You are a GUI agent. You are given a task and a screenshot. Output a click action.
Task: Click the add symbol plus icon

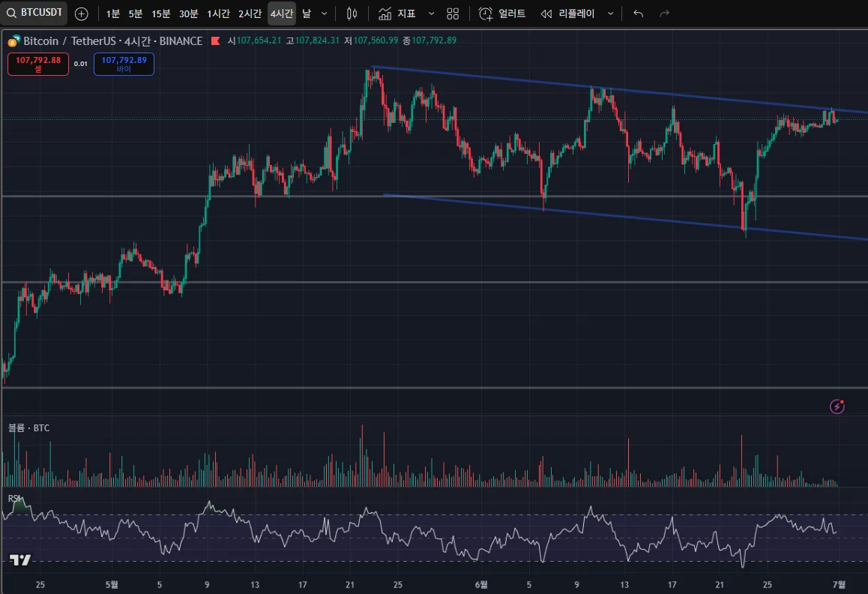click(x=82, y=13)
